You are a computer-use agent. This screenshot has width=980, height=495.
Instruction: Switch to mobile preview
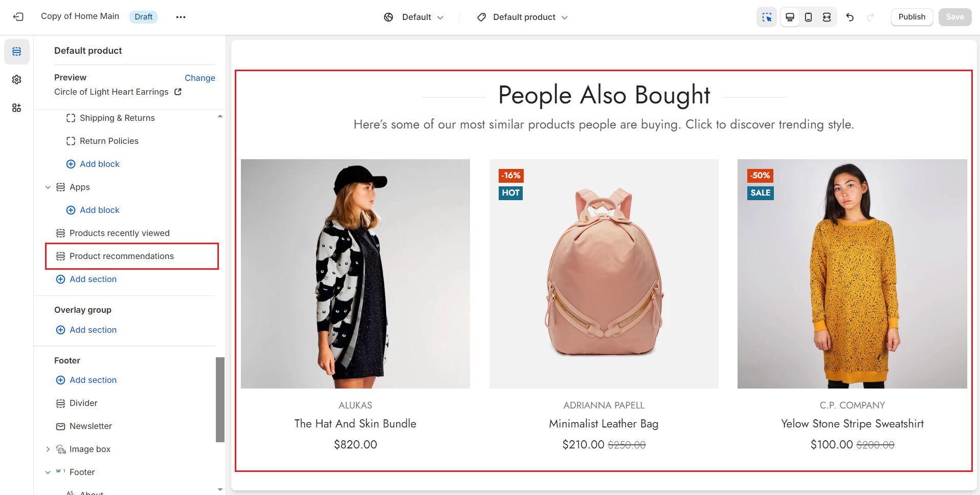[808, 17]
